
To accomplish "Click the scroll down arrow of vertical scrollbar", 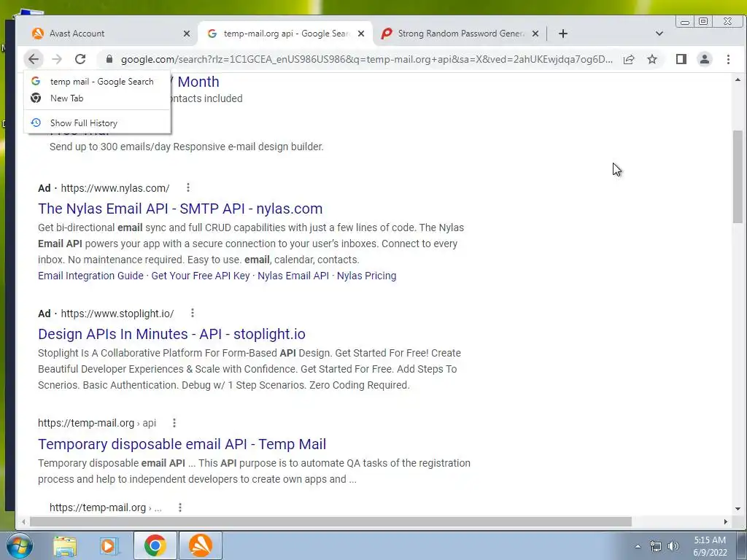I will point(738,508).
